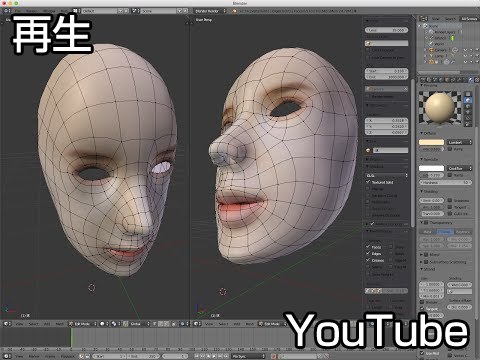This screenshot has width=480, height=360.
Task: Toggle the Textured Solid checkbox
Action: [x=368, y=182]
